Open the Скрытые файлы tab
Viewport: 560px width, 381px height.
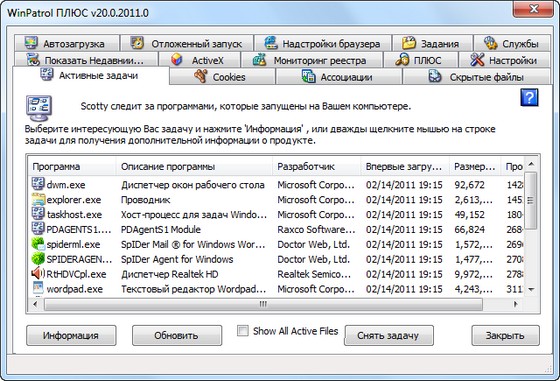click(x=476, y=77)
